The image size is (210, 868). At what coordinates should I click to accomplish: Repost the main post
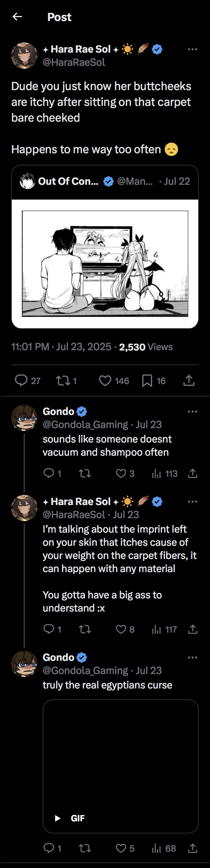pos(63,381)
